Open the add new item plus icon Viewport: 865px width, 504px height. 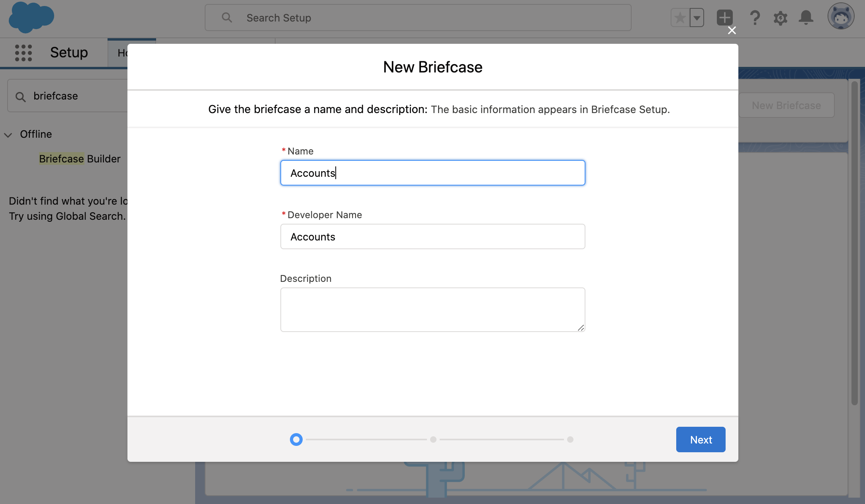(725, 16)
